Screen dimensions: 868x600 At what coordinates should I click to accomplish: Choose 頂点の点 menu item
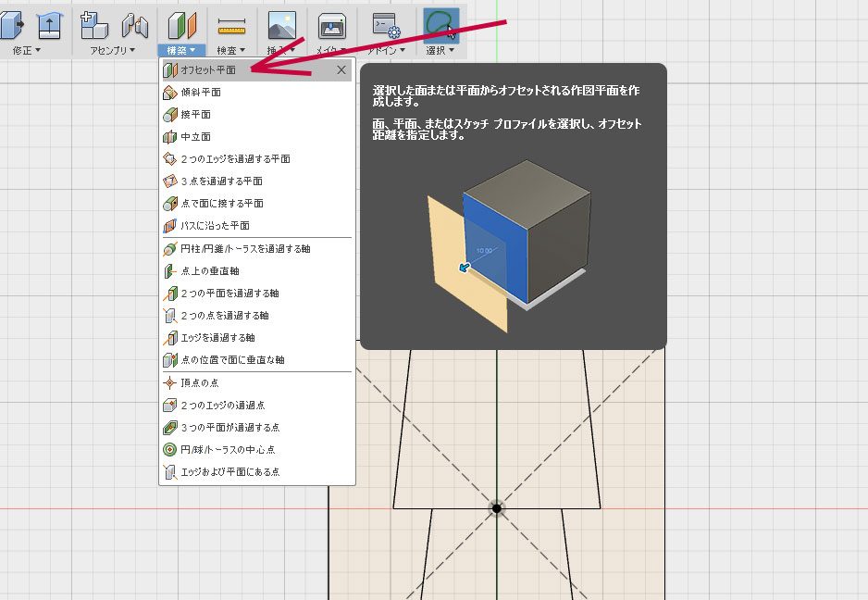click(x=200, y=382)
